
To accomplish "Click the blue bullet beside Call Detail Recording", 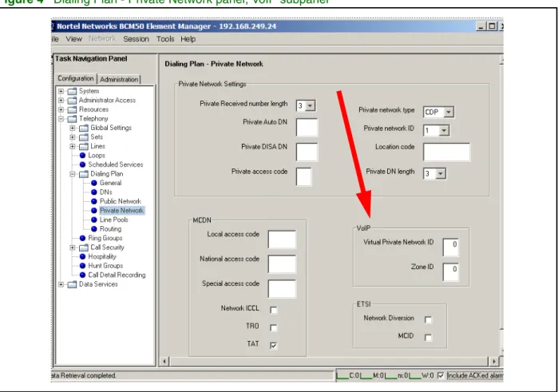I will (82, 275).
